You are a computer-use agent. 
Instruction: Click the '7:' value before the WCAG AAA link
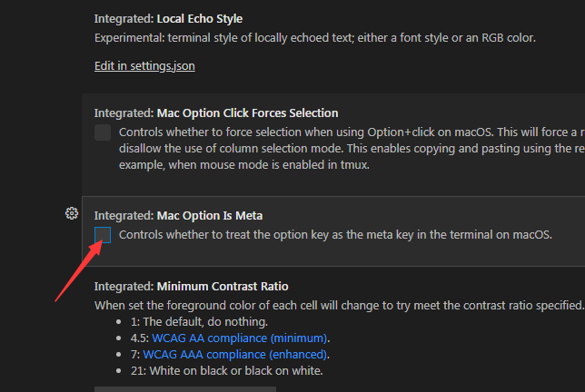136,354
